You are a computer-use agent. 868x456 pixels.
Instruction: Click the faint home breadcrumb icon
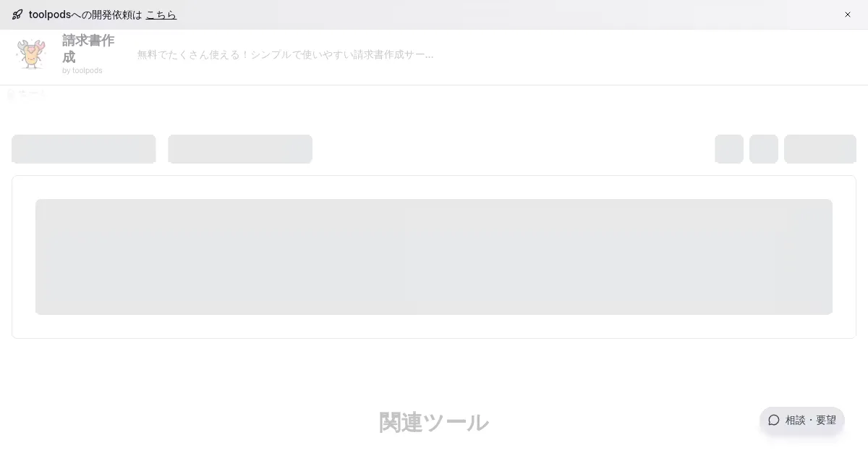click(x=11, y=95)
